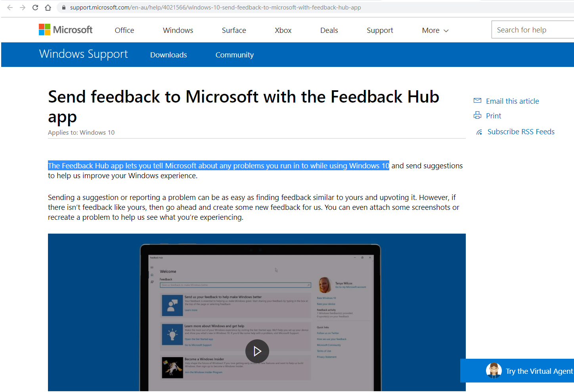Open the Windows menu item
This screenshot has height=392, width=574.
(178, 30)
